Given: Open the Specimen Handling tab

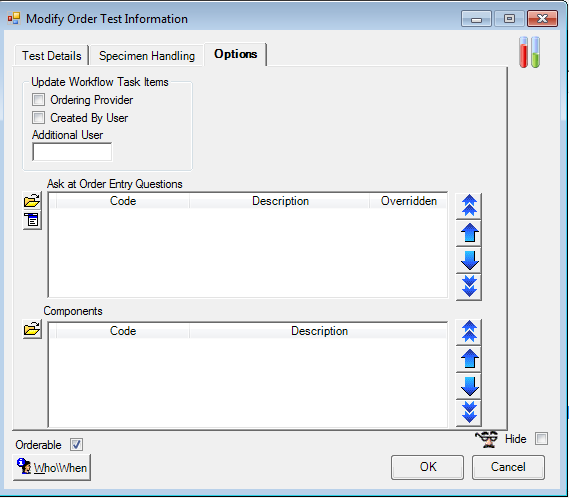Looking at the screenshot, I should 147,56.
